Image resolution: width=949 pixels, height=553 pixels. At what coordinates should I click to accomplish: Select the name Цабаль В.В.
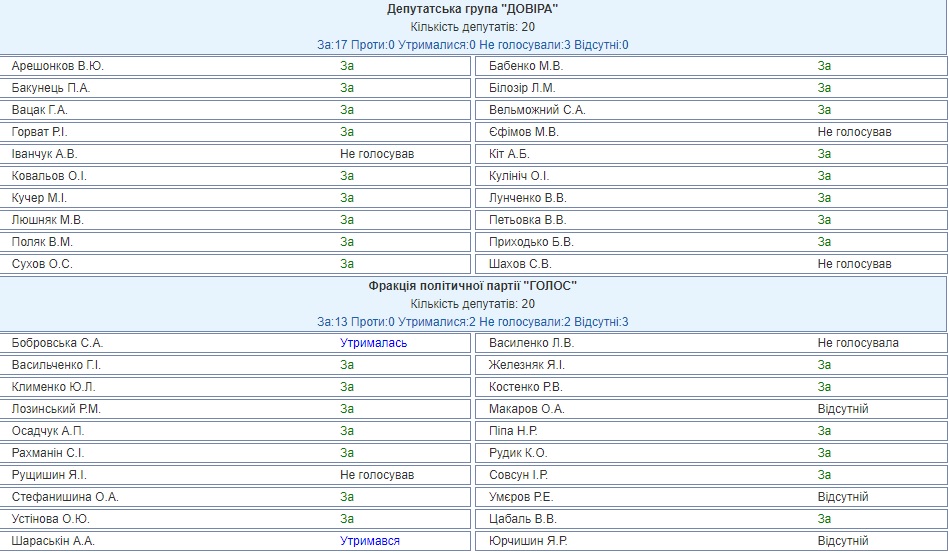[x=523, y=519]
